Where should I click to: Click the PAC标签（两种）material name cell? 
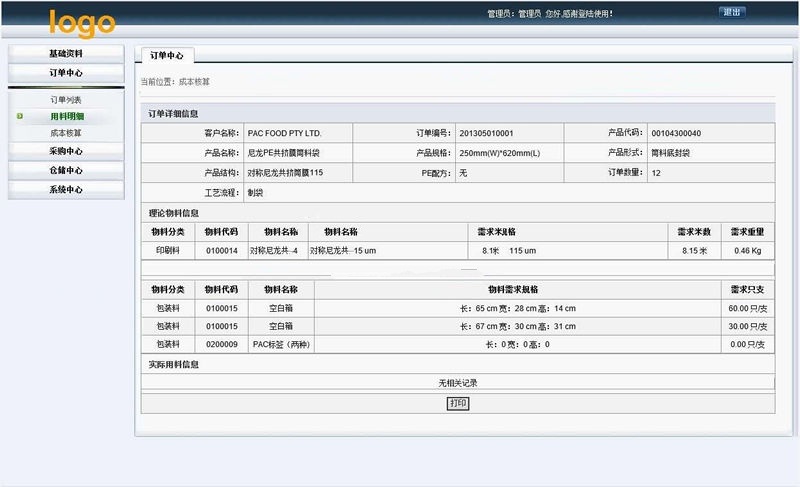281,344
